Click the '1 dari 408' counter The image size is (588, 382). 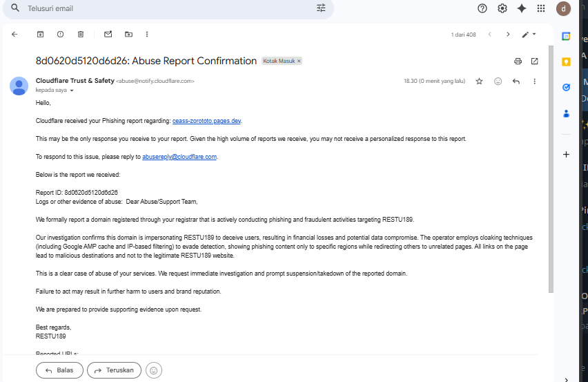tap(464, 35)
